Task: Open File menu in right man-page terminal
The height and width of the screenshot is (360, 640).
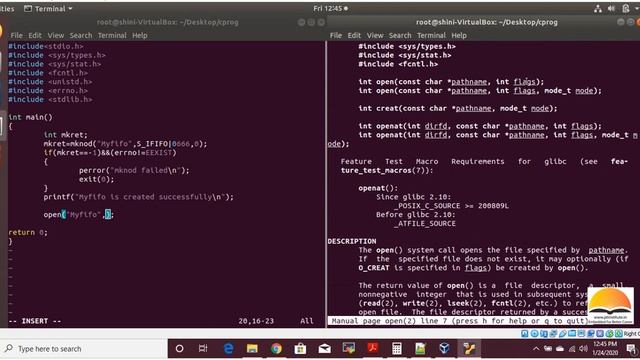Action: coord(336,36)
